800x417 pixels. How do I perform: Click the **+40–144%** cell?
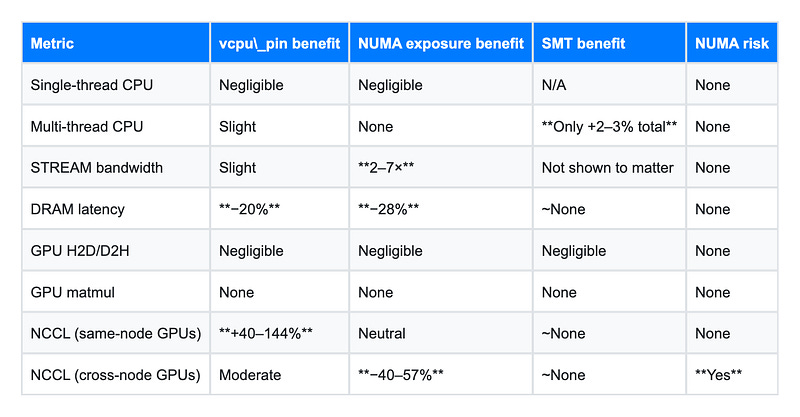280,333
